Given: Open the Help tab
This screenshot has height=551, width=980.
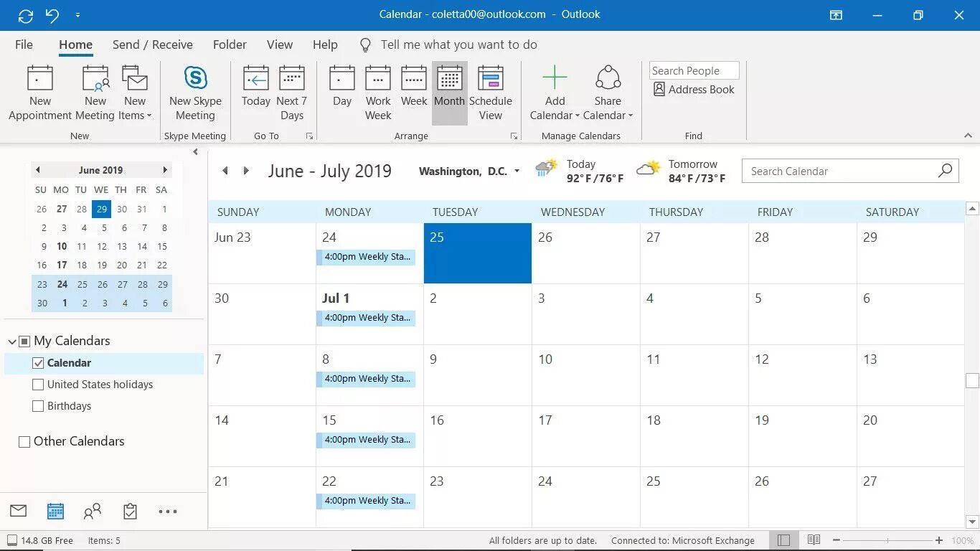Looking at the screenshot, I should pyautogui.click(x=325, y=44).
